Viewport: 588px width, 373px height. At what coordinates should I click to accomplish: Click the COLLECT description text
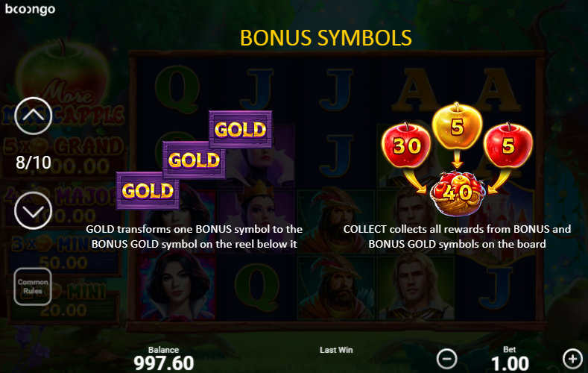tap(457, 236)
